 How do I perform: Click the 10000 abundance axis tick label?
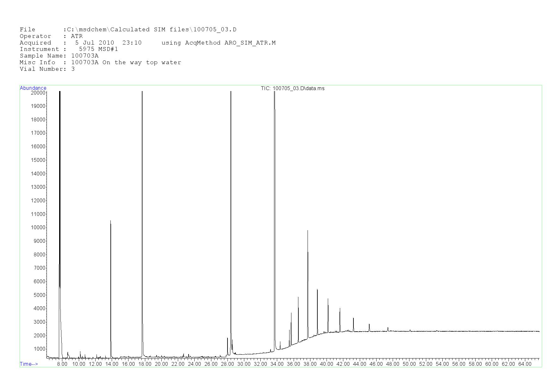[x=38, y=228]
